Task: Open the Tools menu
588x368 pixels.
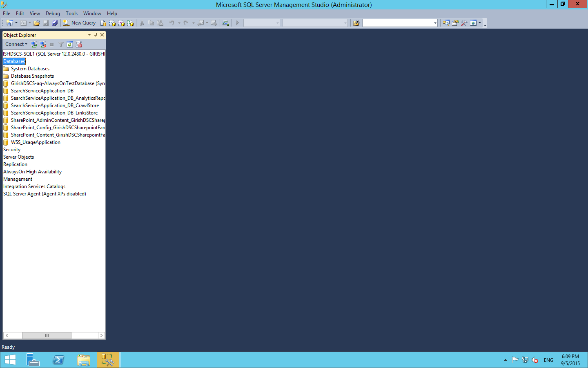Action: tap(71, 13)
